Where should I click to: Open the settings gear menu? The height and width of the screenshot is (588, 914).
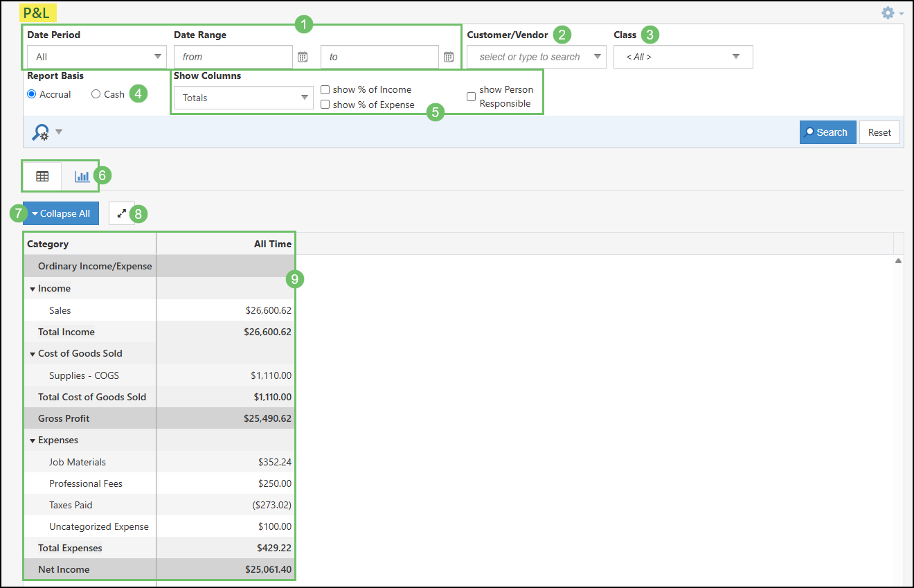891,12
